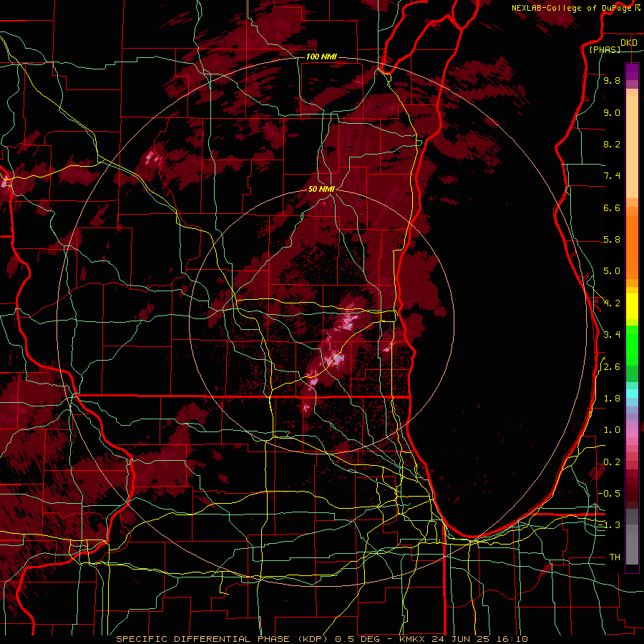Screen dimensions: 644x644
Task: Click the 9.8 scale value
Action: (612, 80)
